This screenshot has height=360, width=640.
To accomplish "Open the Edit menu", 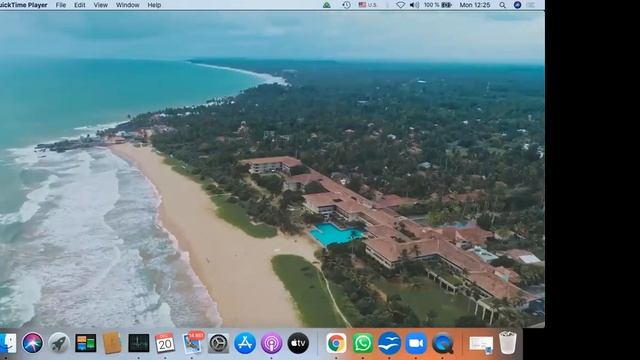I will click(80, 5).
